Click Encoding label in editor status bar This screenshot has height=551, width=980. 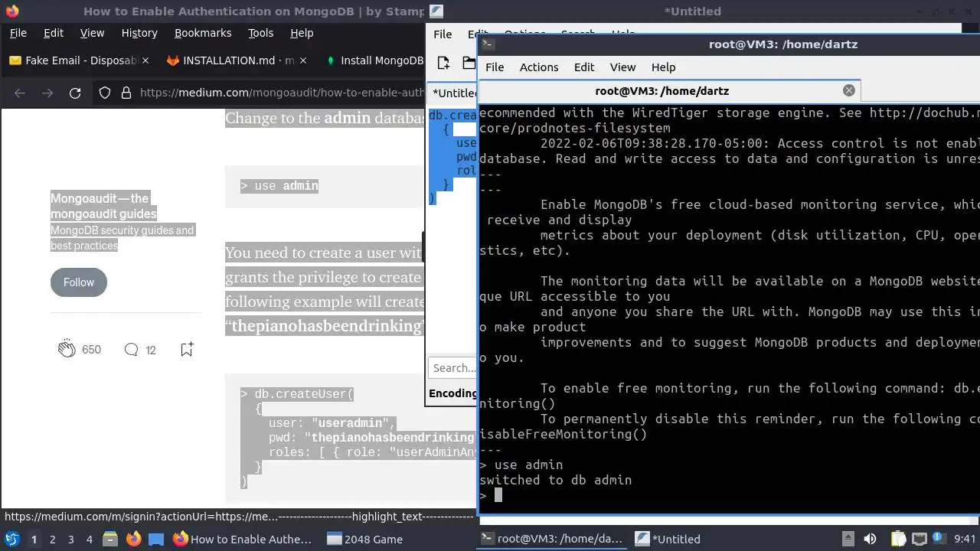(452, 393)
